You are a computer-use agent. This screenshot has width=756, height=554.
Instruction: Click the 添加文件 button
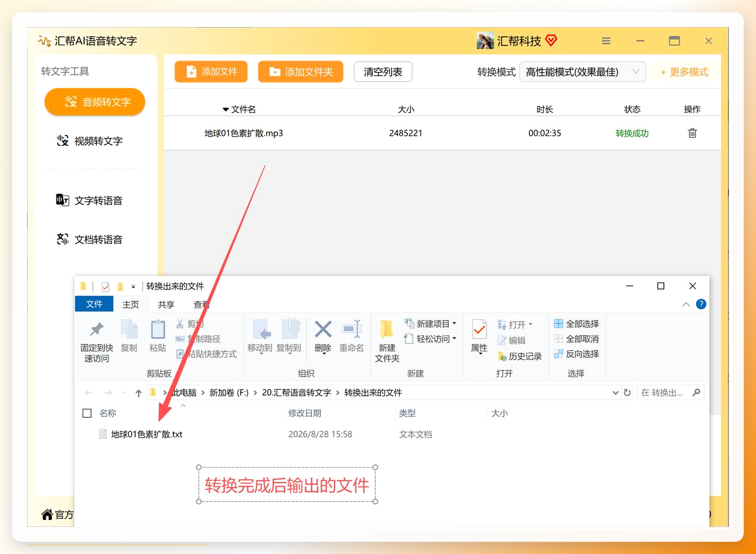coord(211,72)
